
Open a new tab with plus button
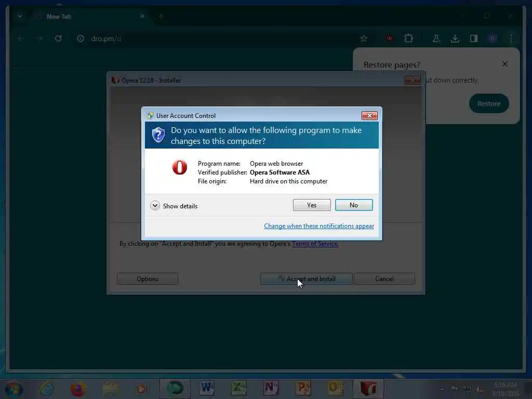[161, 16]
